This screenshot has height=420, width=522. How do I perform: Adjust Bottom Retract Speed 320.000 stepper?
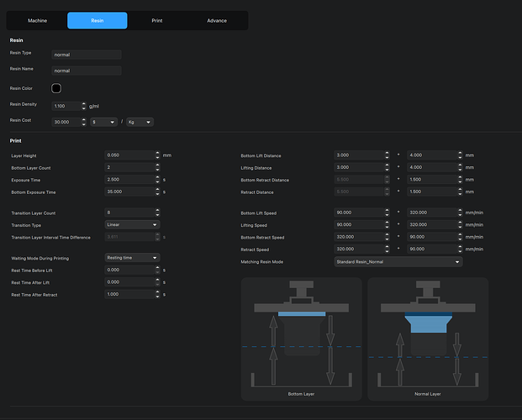pos(387,237)
